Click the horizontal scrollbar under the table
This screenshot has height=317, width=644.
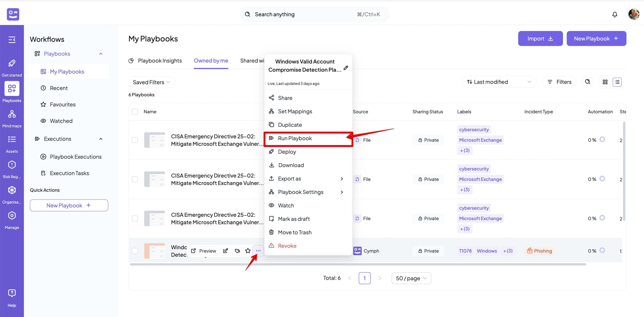point(357,264)
